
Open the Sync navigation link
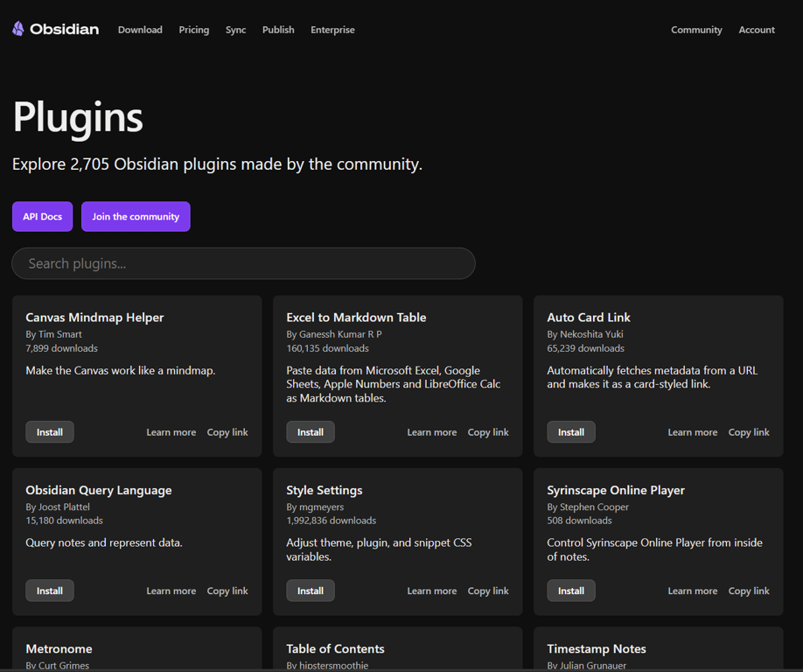pyautogui.click(x=235, y=30)
